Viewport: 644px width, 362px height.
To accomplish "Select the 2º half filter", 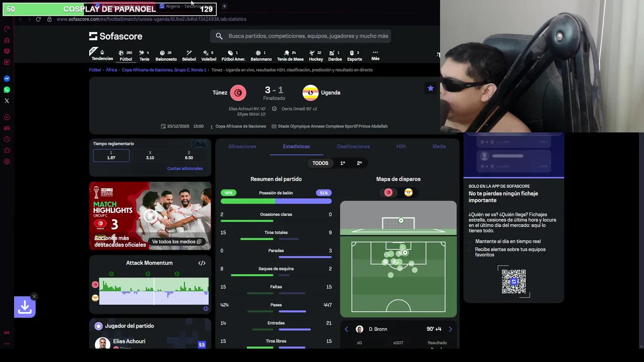I will 359,163.
